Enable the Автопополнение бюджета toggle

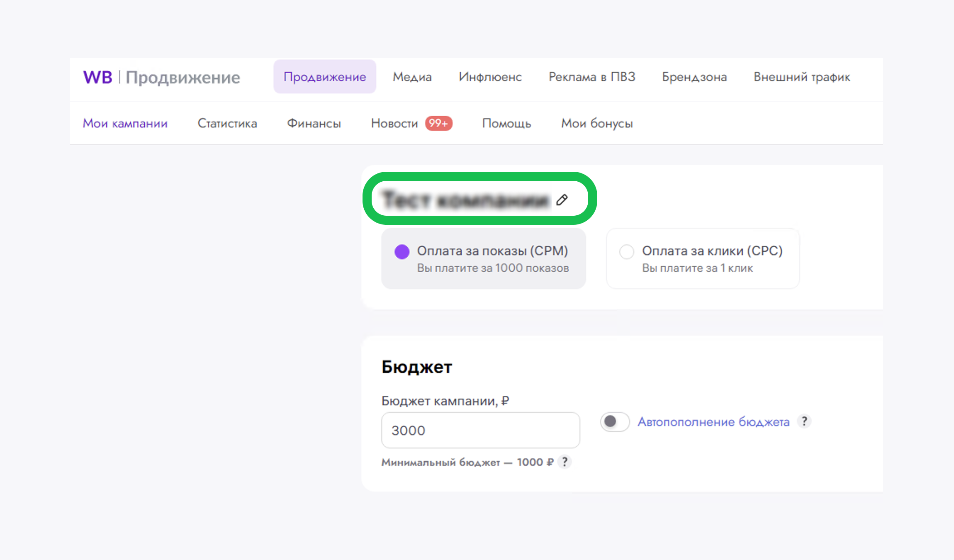click(x=615, y=422)
